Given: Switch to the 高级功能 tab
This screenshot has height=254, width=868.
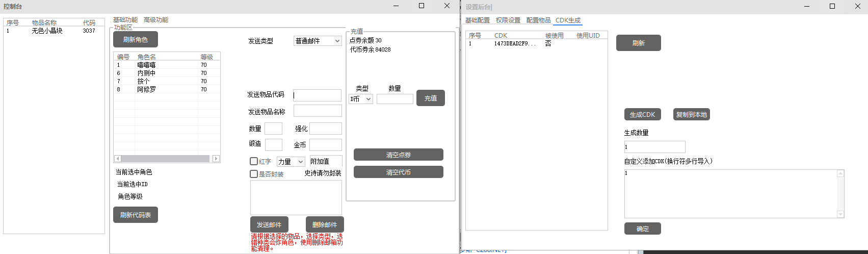Looking at the screenshot, I should click(156, 20).
